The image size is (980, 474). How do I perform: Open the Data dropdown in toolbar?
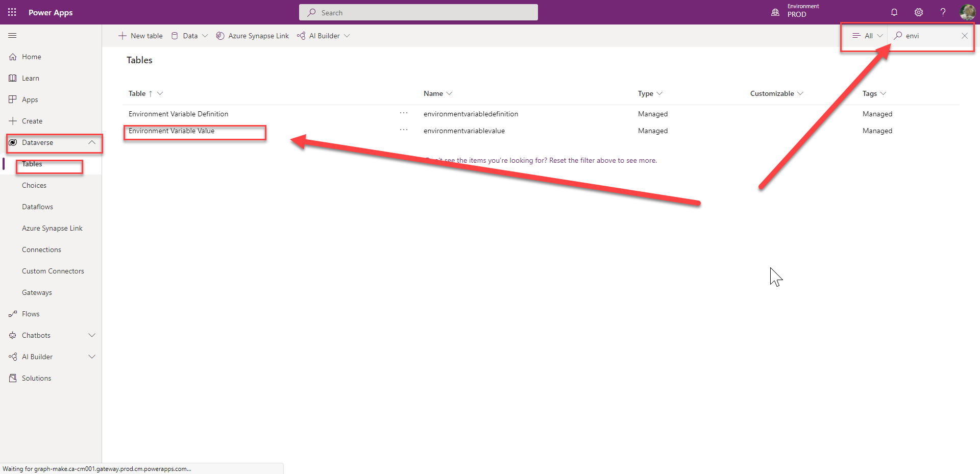point(190,36)
